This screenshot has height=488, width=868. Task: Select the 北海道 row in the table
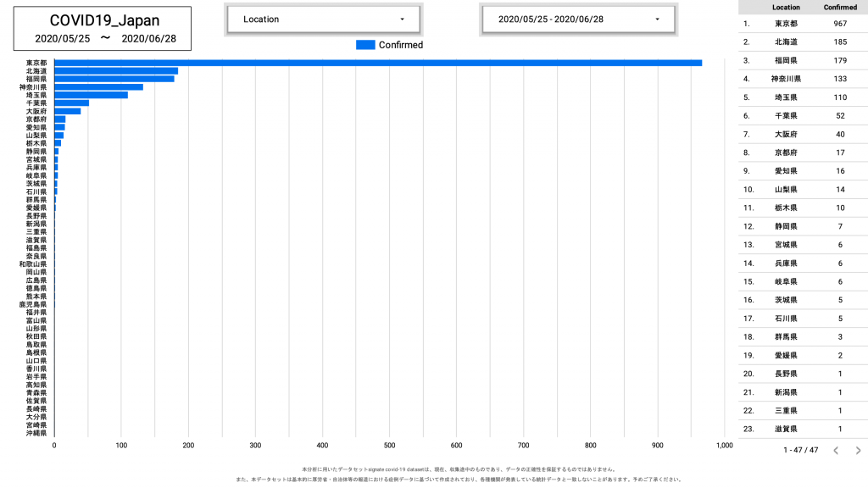tap(801, 42)
